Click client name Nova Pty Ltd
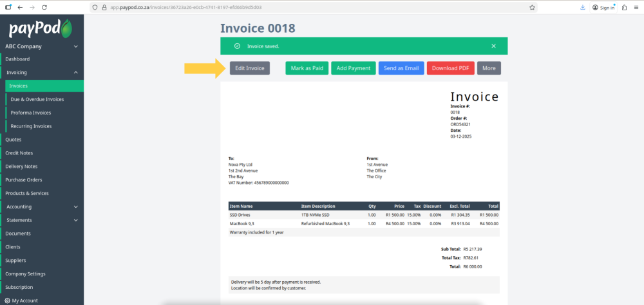This screenshot has height=305, width=644. 240,164
